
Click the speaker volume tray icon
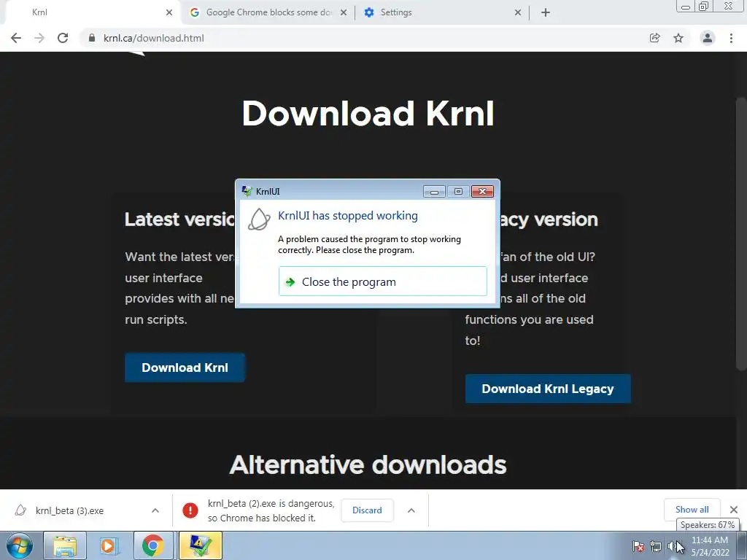[x=672, y=546]
